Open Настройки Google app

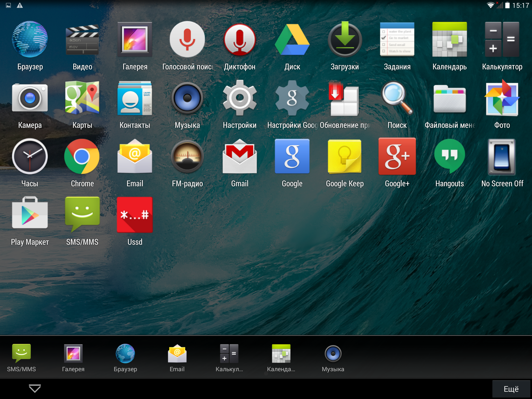[292, 104]
